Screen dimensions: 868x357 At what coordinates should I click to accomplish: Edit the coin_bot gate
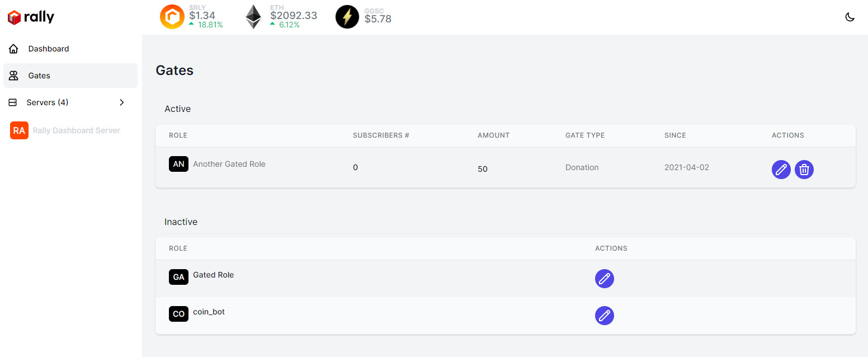click(605, 316)
